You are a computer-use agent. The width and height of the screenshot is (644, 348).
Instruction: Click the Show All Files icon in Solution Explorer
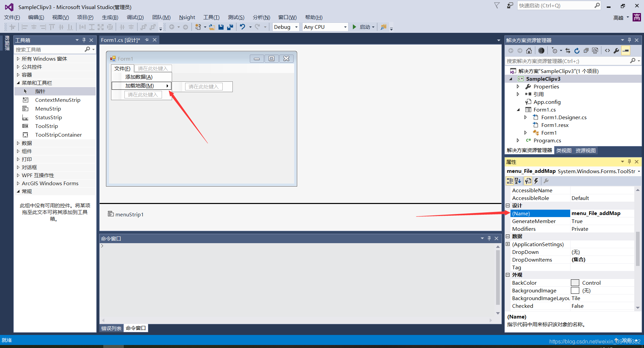pos(595,51)
